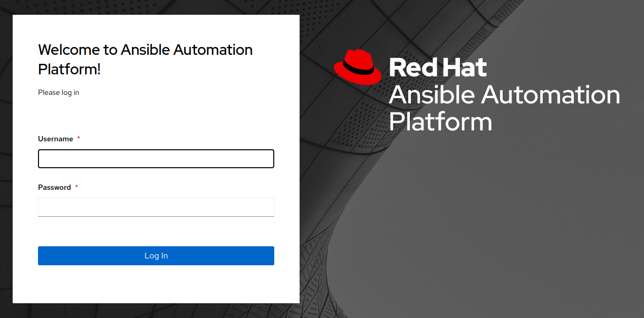Click the word "Hat" in the Red Hat logo

[465, 68]
